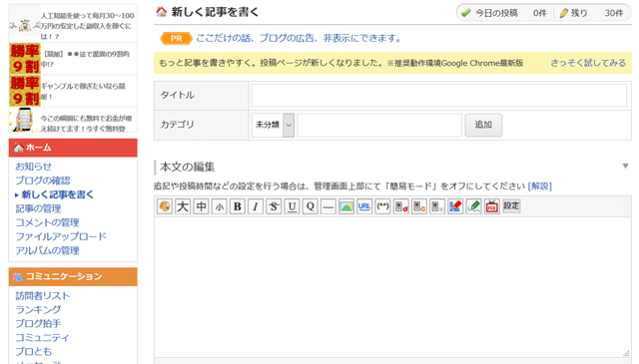Viewport: 639px width, 364px height.
Task: Toggle strikethrough formatting
Action: click(274, 206)
